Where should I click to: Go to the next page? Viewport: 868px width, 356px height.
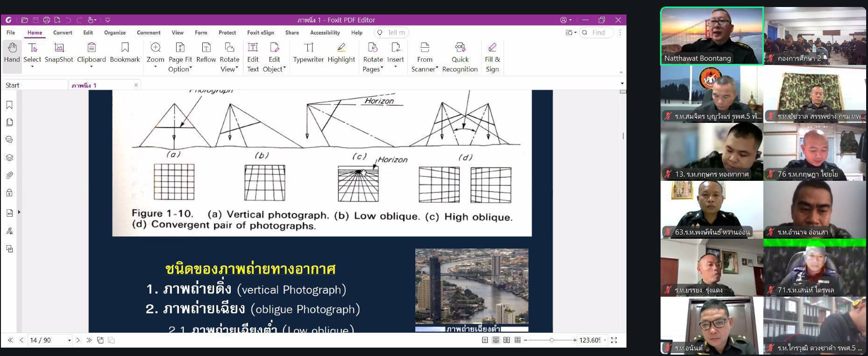[78, 340]
